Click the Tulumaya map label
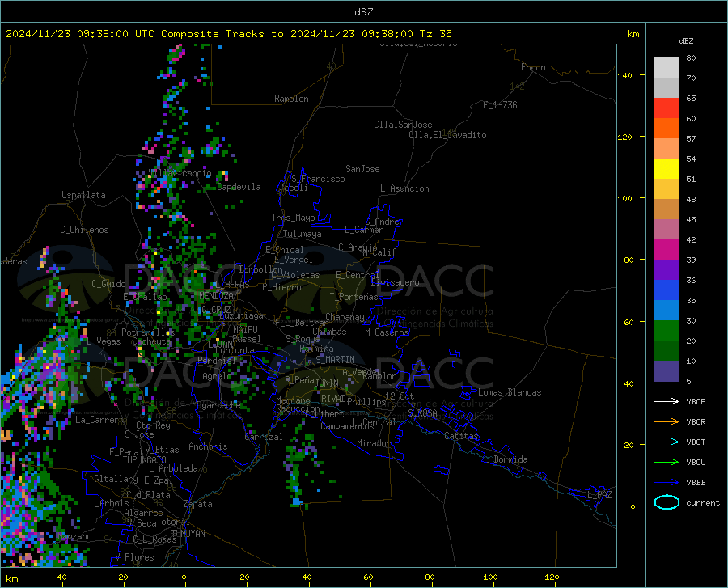This screenshot has width=728, height=588. [303, 234]
